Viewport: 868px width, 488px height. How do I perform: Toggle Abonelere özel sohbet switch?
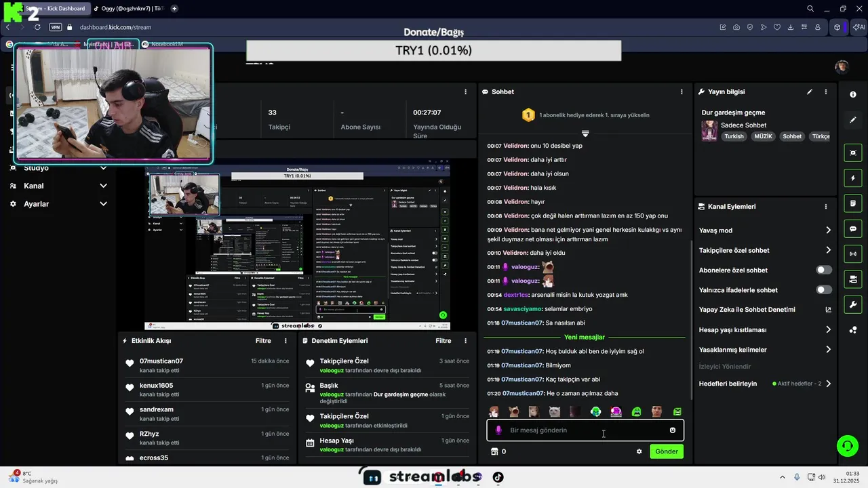point(824,270)
